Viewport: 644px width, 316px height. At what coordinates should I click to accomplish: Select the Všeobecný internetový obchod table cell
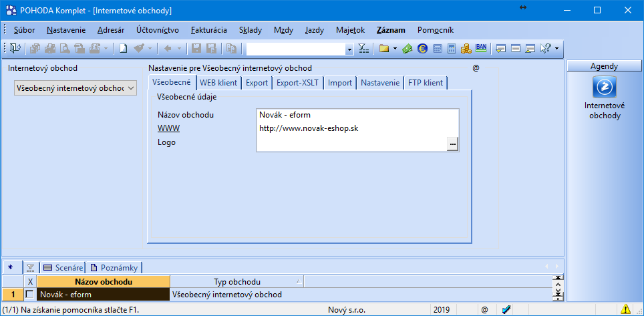pyautogui.click(x=237, y=294)
